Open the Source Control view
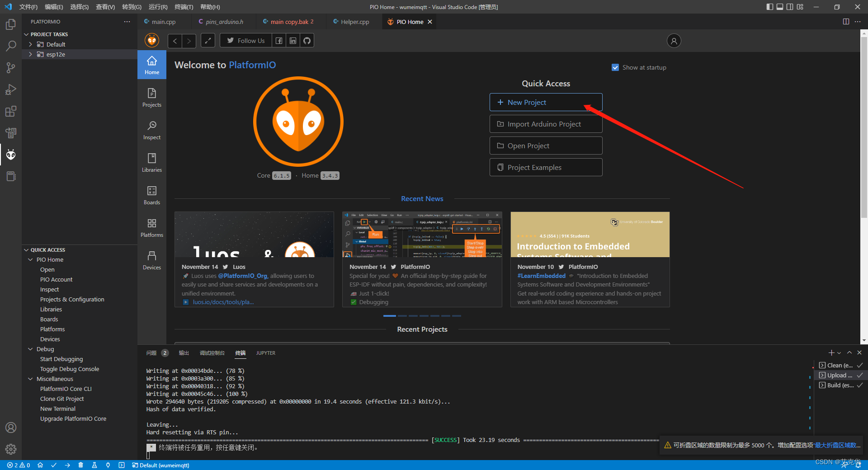Screen dimensions: 868x470 pyautogui.click(x=11, y=67)
